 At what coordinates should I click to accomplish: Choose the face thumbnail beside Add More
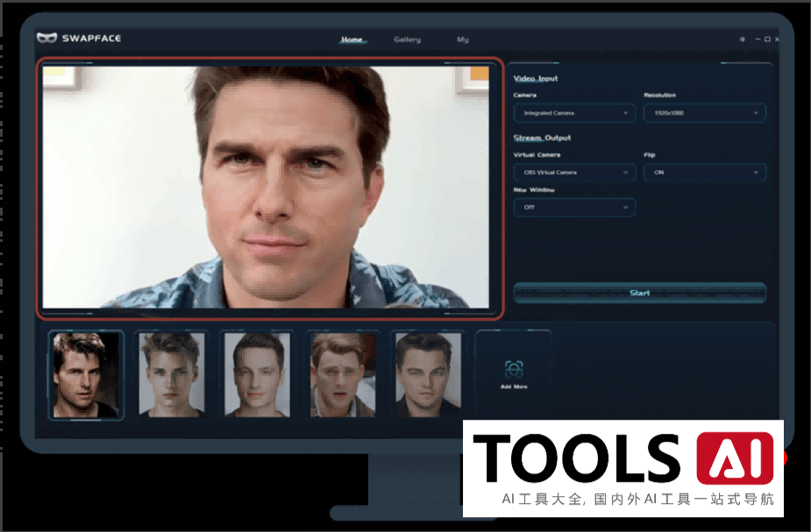pyautogui.click(x=427, y=374)
